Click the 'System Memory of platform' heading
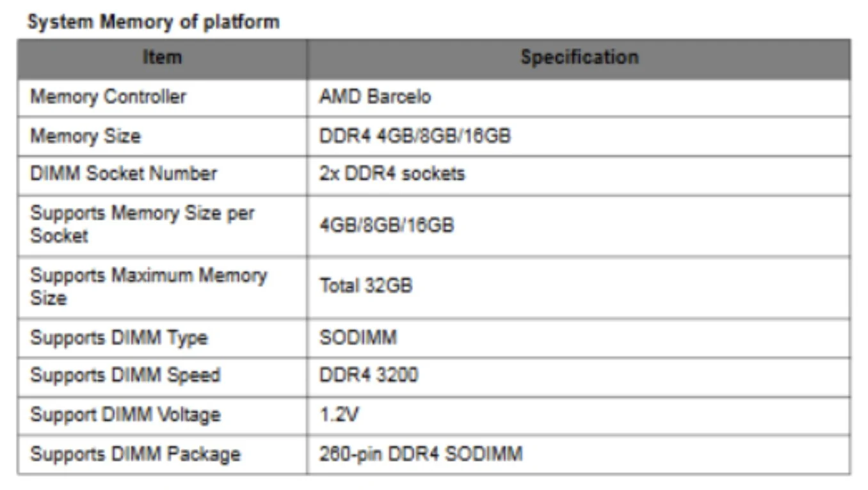The image size is (868, 490). [x=154, y=22]
